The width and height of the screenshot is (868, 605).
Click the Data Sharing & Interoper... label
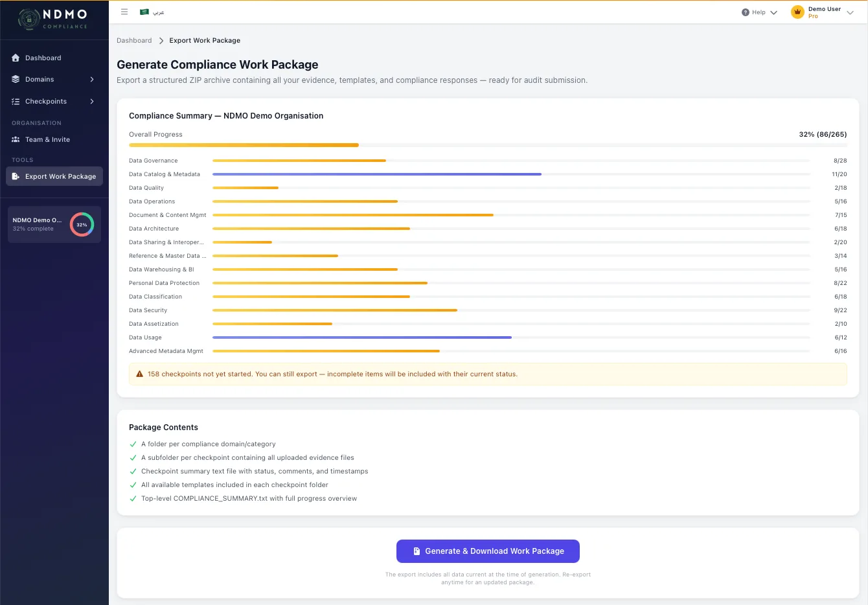point(166,242)
